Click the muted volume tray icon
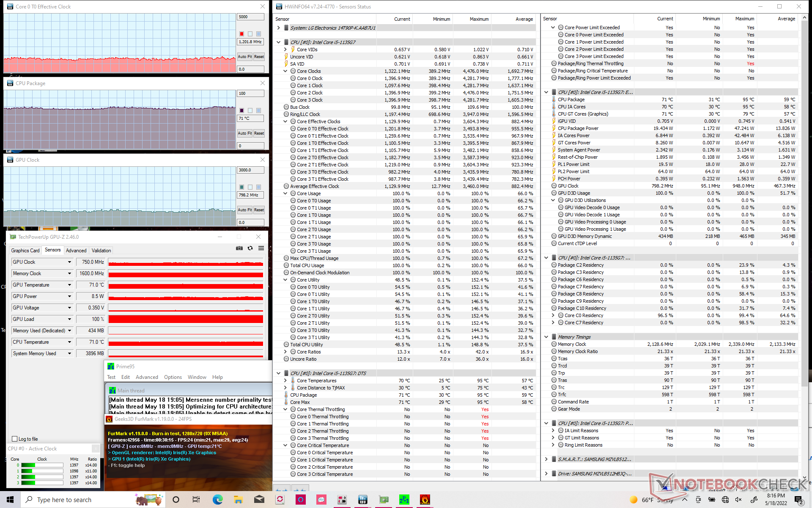This screenshot has height=508, width=812. [x=738, y=500]
